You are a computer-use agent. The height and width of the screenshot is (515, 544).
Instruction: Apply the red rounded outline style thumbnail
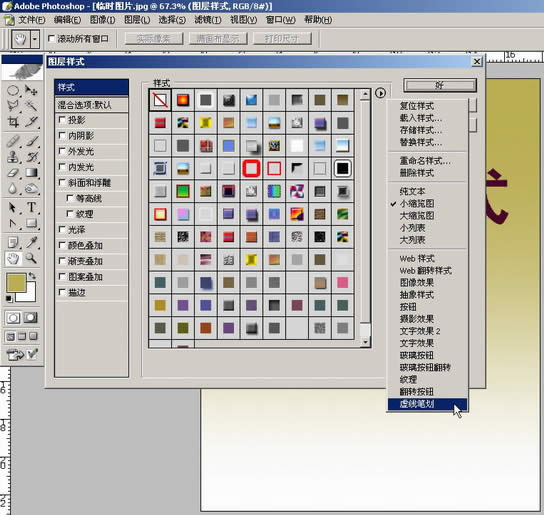251,169
